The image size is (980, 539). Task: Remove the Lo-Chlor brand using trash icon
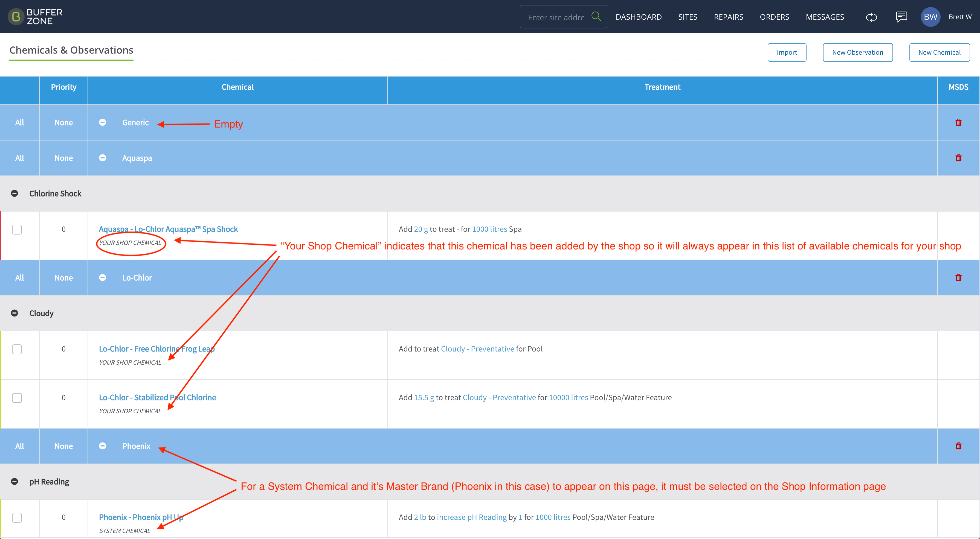958,277
